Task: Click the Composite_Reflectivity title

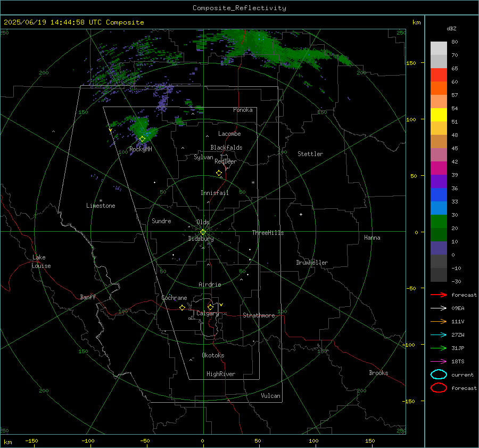Action: (x=239, y=8)
